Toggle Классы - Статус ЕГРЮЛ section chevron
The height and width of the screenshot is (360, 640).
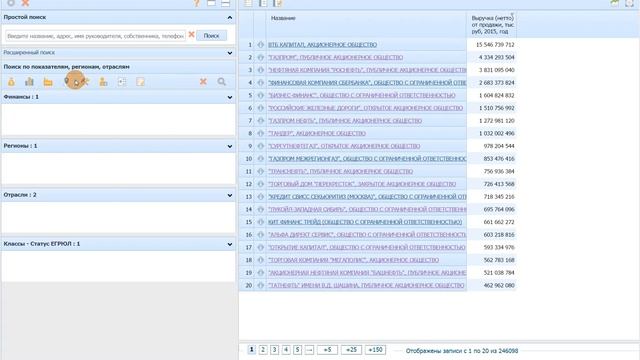tap(230, 244)
